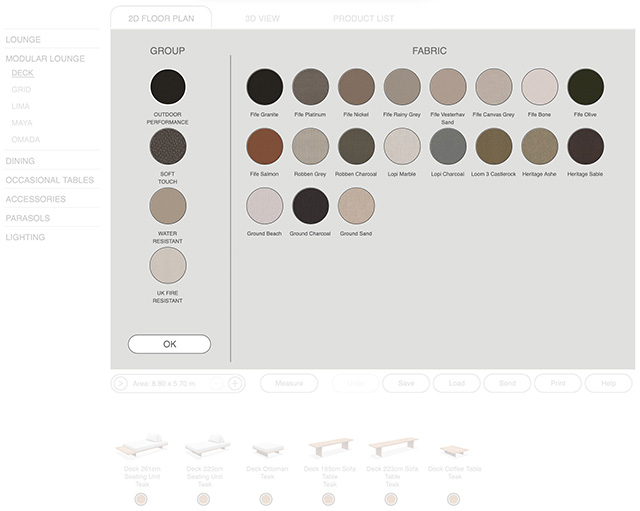Pick the UK Fire Resistant fabric group
Screen dimensions: 640x511
[x=168, y=266]
